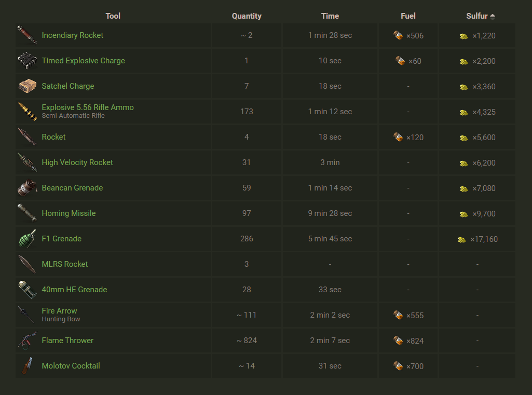Open the Homing Missile link
Image resolution: width=532 pixels, height=395 pixels.
click(69, 213)
